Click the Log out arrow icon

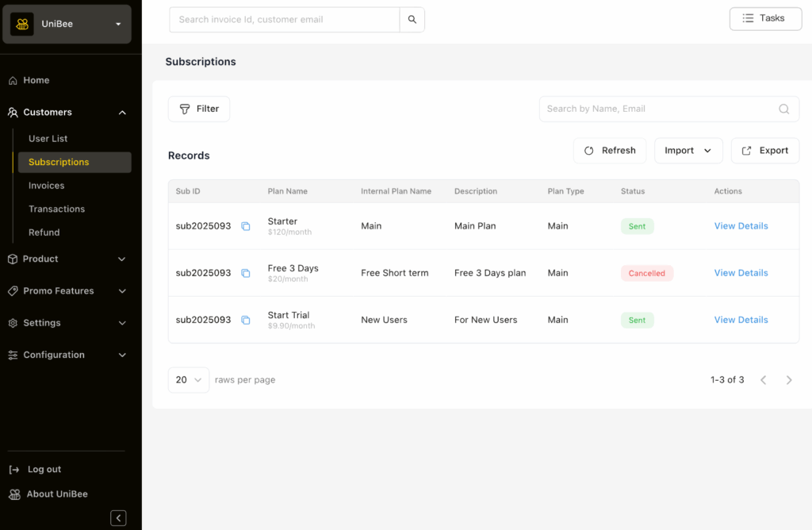[x=12, y=469]
